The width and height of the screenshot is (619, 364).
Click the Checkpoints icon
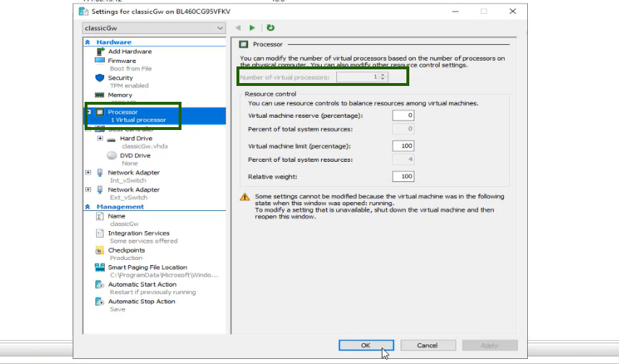[100, 251]
